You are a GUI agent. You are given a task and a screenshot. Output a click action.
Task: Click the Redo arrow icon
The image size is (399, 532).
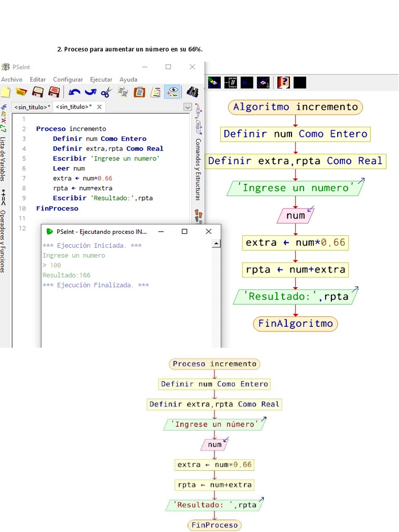(x=90, y=92)
